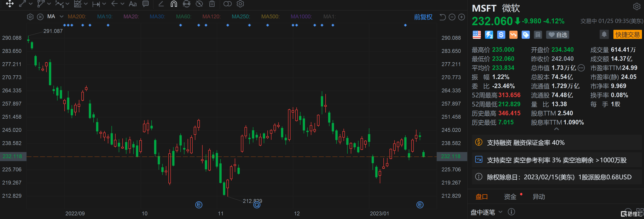The image size is (644, 219).
Task: Click the blue price tag icon
Action: point(526,35)
